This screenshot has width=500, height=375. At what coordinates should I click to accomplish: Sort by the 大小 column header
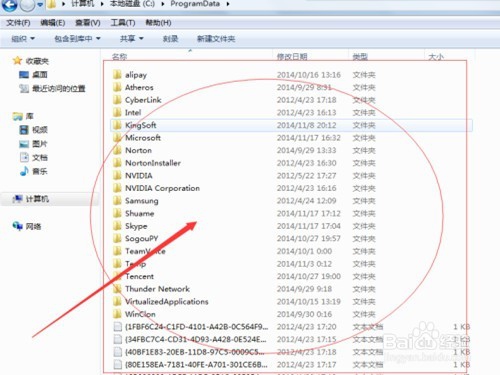click(x=436, y=56)
